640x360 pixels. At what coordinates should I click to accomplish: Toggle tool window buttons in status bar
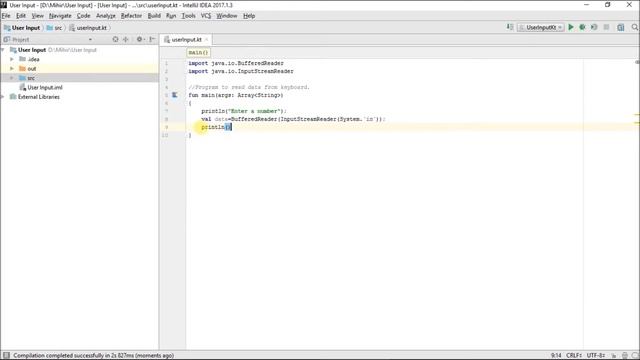click(x=6, y=355)
